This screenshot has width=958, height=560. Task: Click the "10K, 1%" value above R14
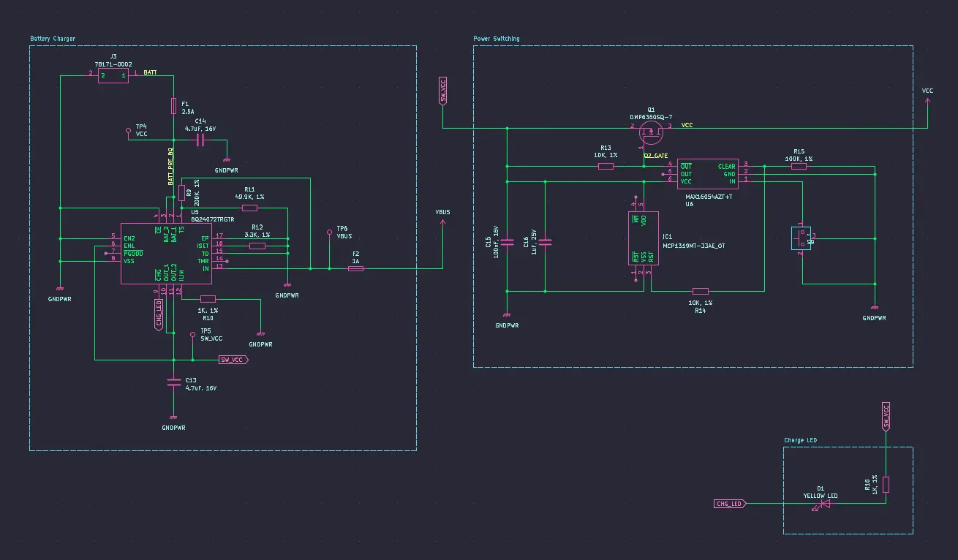click(700, 302)
